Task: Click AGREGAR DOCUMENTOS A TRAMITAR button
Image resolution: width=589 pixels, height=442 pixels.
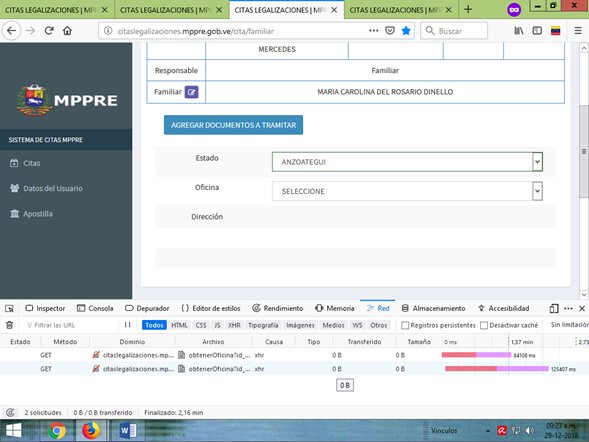Action: point(233,125)
